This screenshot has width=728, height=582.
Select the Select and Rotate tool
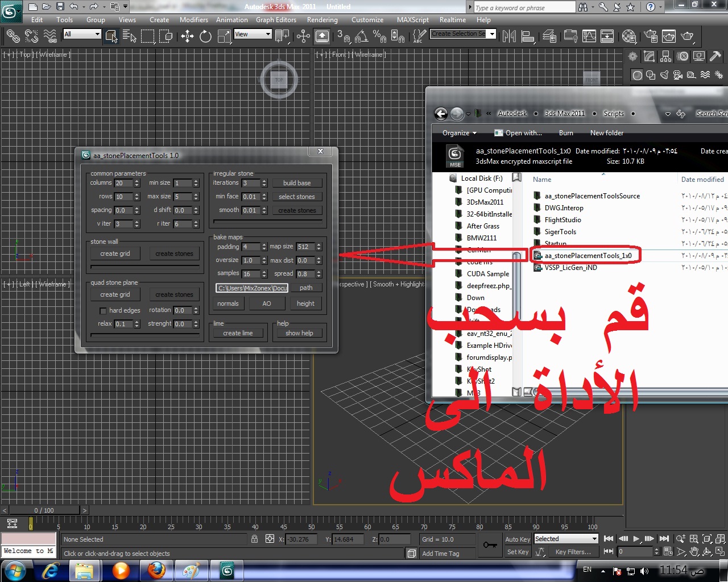coord(206,36)
